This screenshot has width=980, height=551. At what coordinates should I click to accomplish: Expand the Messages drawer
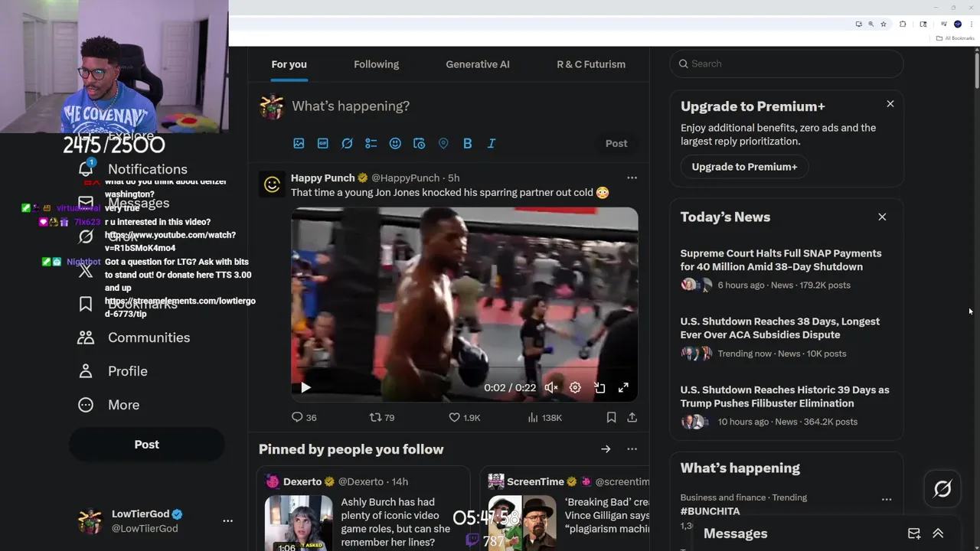938,533
